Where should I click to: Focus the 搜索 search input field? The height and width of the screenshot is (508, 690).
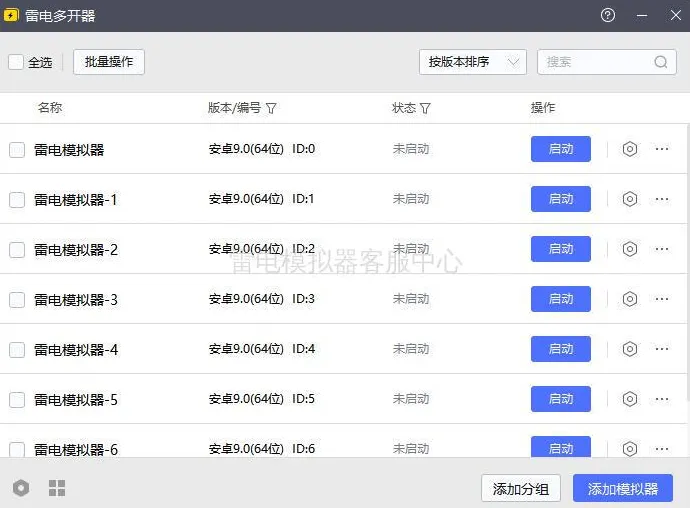[x=606, y=62]
